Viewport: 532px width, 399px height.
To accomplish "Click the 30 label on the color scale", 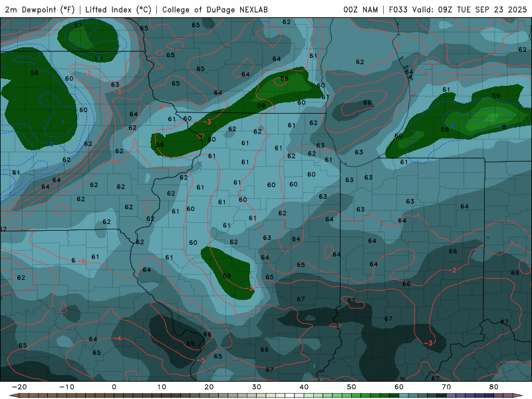I will (257, 387).
